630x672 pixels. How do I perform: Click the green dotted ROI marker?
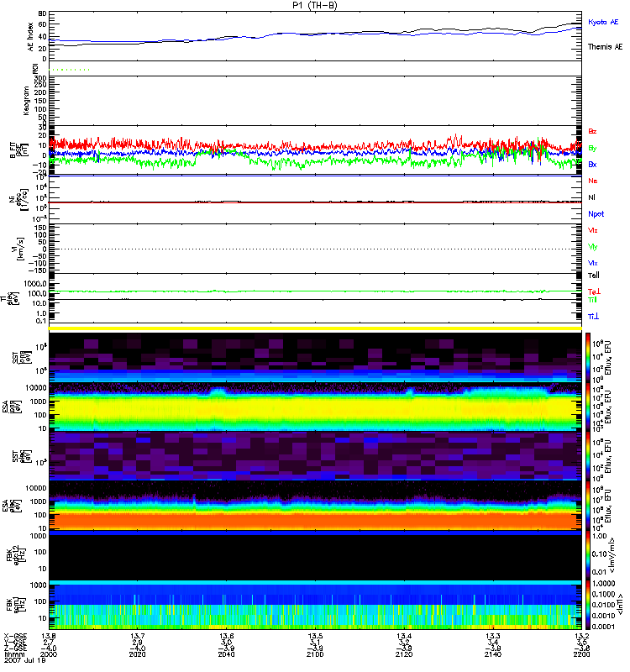tap(69, 70)
